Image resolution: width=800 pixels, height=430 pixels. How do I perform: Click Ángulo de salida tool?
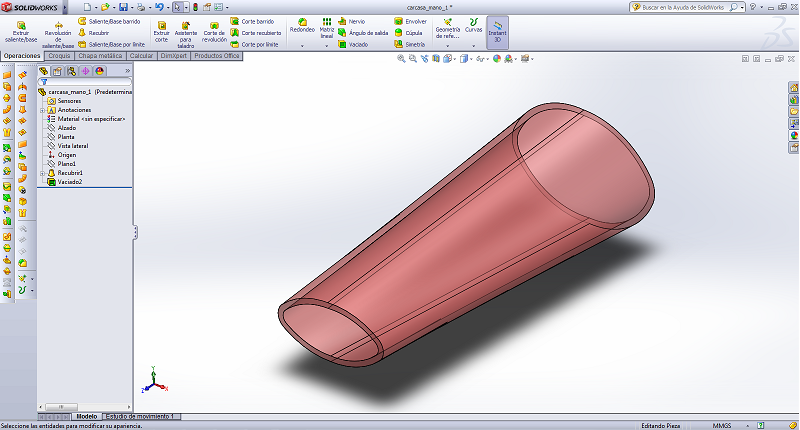[x=363, y=33]
